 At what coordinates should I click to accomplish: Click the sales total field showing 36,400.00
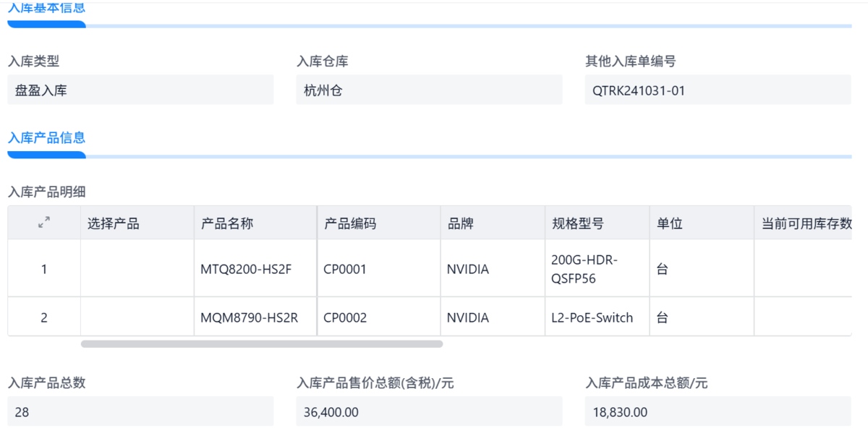429,412
